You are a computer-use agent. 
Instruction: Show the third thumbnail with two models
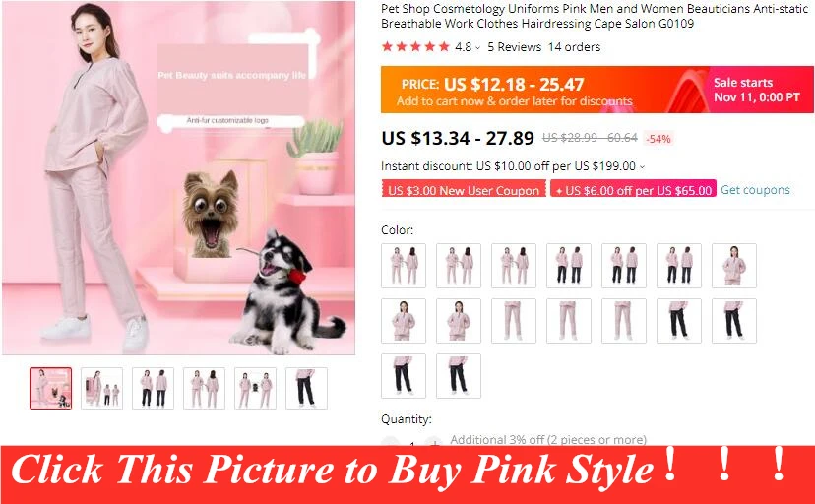[153, 388]
